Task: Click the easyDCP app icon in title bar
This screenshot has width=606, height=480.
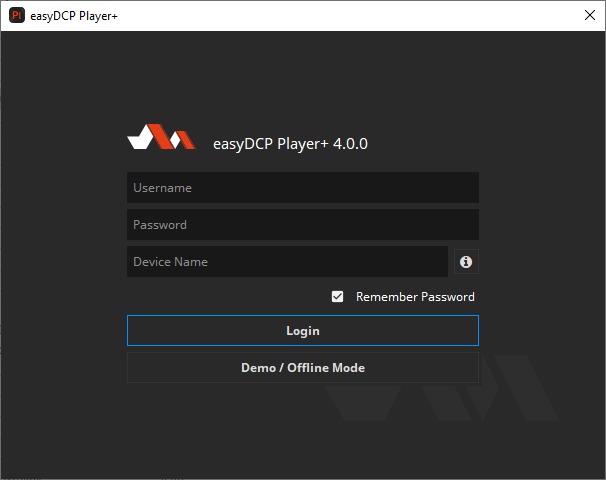Action: tap(16, 16)
